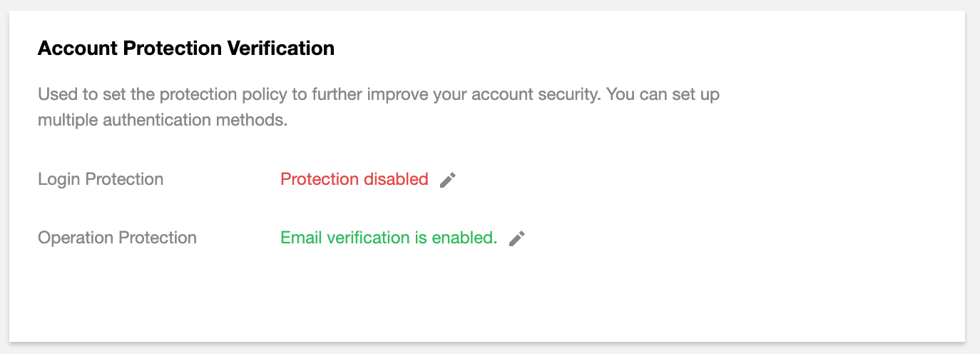Select the "Login Protection" row label
Screen dimensions: 980x354
click(101, 179)
